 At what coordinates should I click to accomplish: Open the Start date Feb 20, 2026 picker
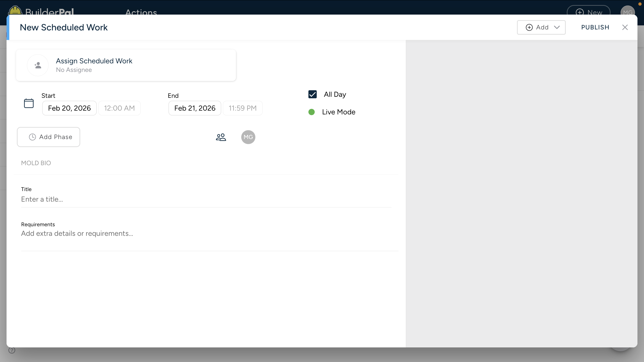pos(69,108)
